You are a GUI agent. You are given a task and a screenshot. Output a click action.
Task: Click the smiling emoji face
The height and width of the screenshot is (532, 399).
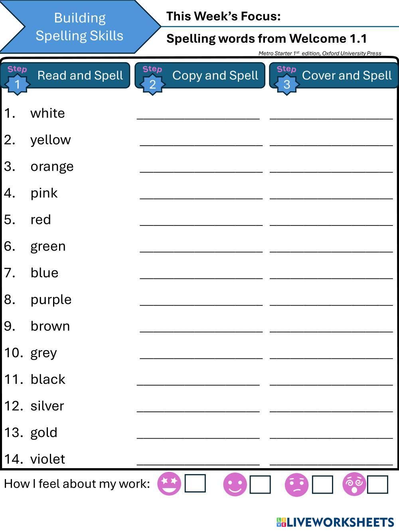[x=235, y=485]
